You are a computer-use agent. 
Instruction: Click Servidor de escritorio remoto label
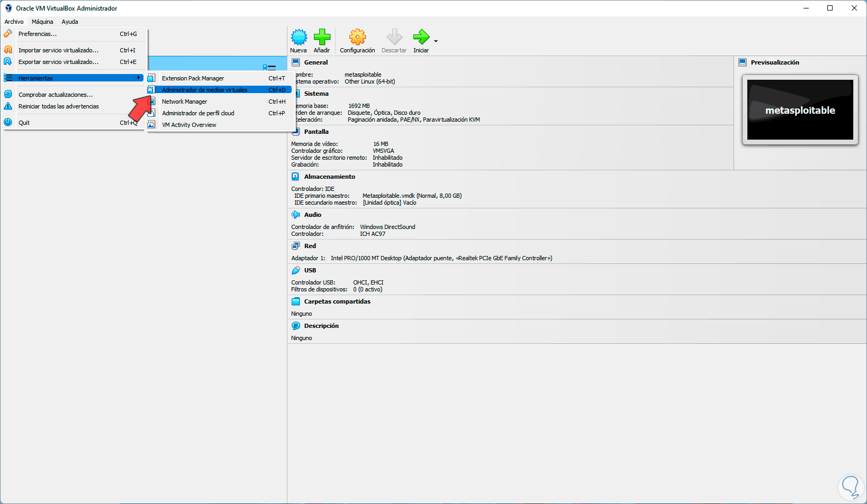[329, 158]
